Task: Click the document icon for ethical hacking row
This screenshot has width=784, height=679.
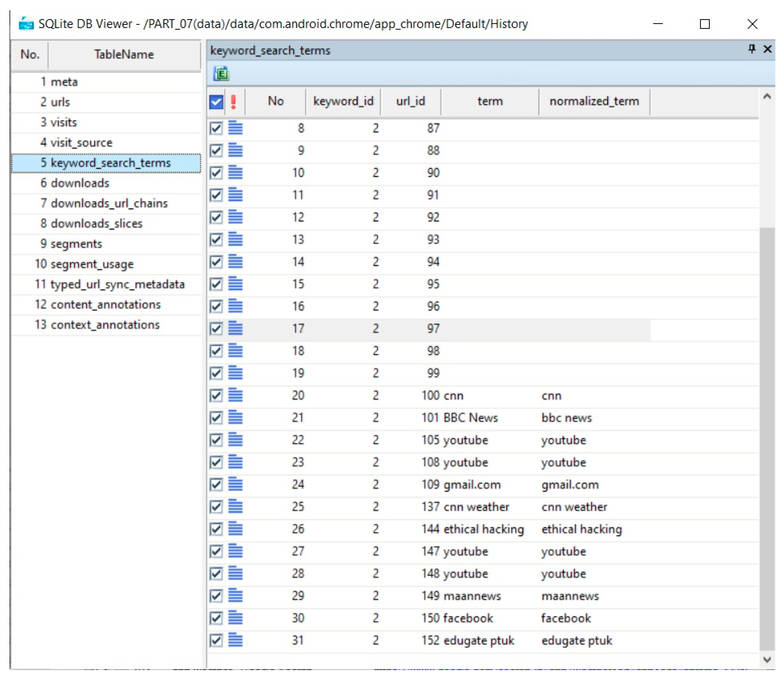Action: click(235, 529)
